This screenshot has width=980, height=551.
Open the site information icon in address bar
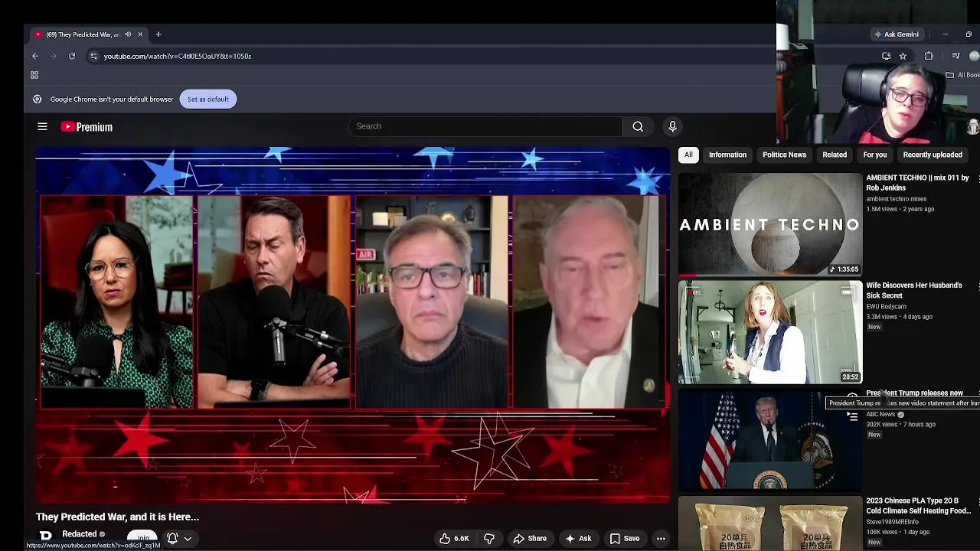pyautogui.click(x=93, y=56)
